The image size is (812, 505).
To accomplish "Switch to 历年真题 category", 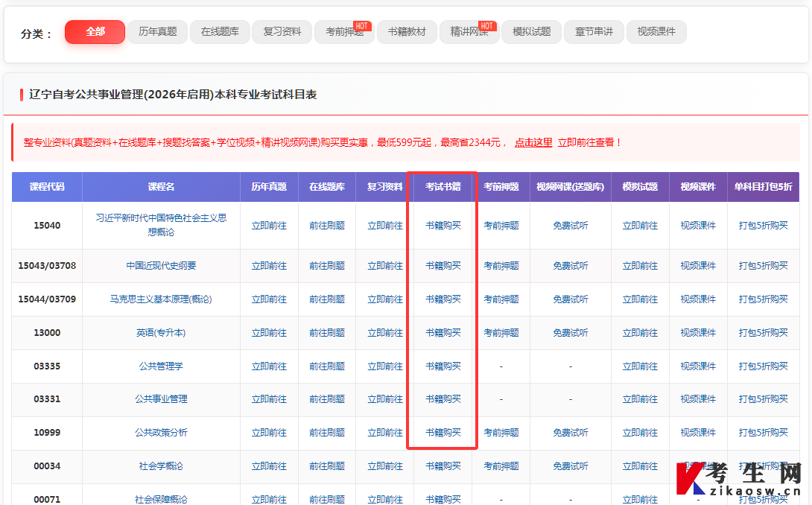I will point(157,32).
